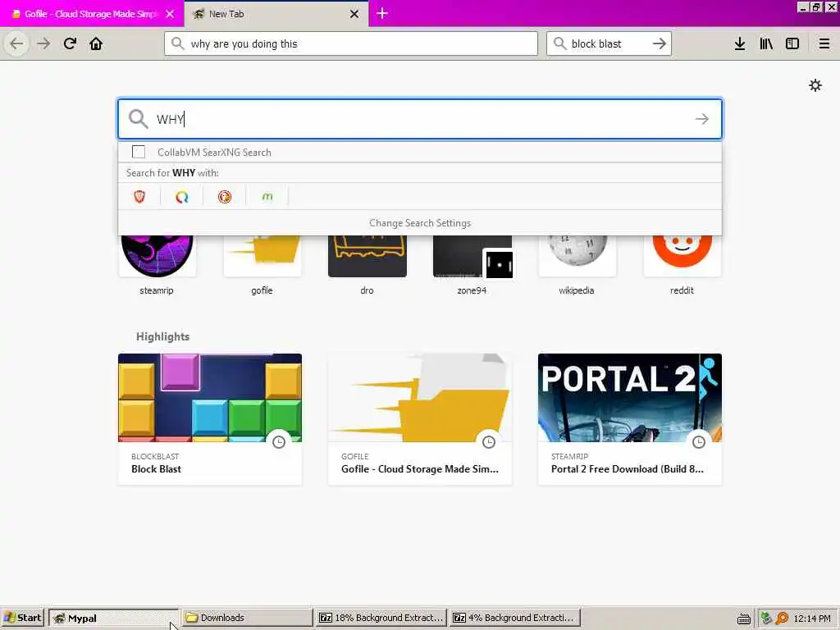The width and height of the screenshot is (840, 630).
Task: Select the CollabVM SearXNG Search suggestion
Action: click(x=420, y=152)
